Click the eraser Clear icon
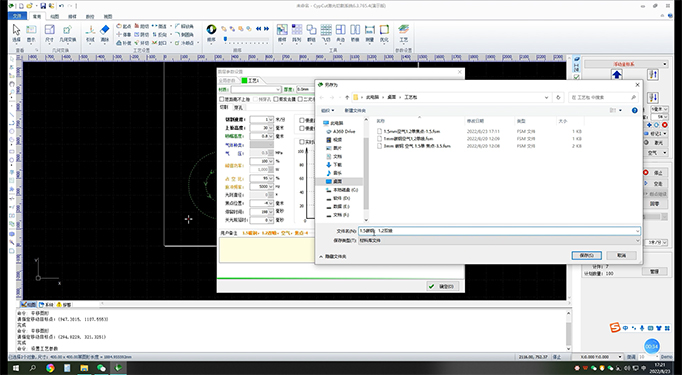The height and width of the screenshot is (375, 682). click(x=105, y=33)
